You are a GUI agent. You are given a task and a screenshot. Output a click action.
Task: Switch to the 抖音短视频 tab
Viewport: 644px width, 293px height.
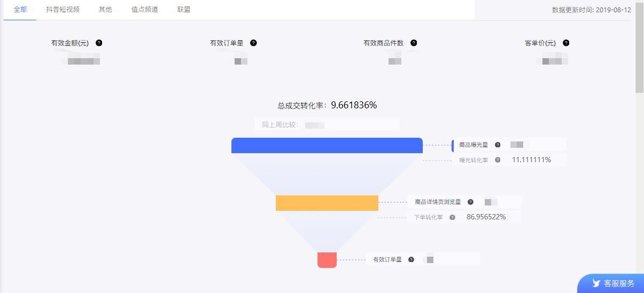(x=63, y=10)
